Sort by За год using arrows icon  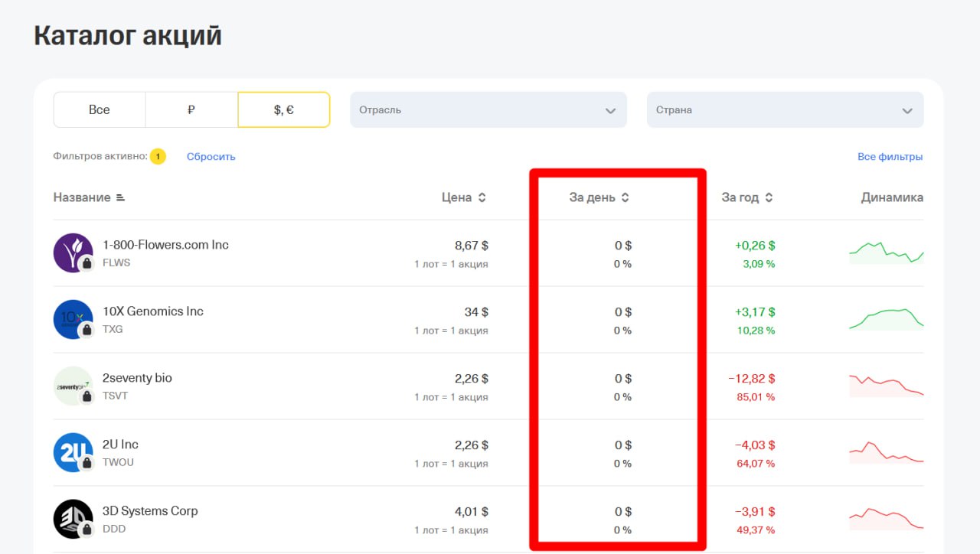coord(769,197)
